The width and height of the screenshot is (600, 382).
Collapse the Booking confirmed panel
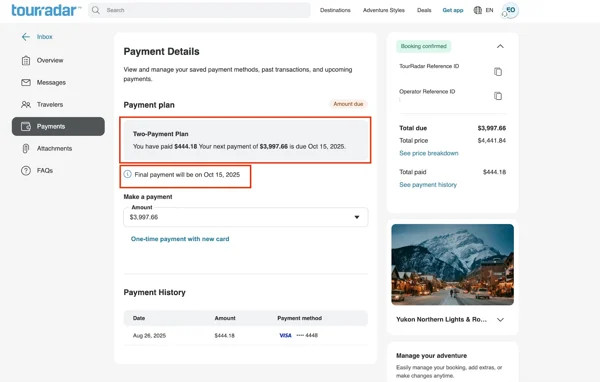(500, 46)
